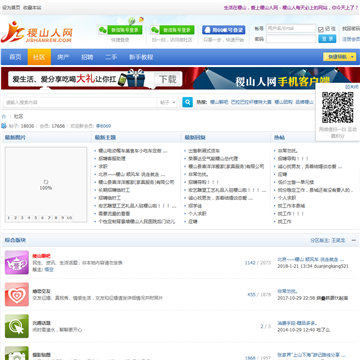Close the floating QR code panel
This screenshot has height=360, width=360.
(x=351, y=86)
